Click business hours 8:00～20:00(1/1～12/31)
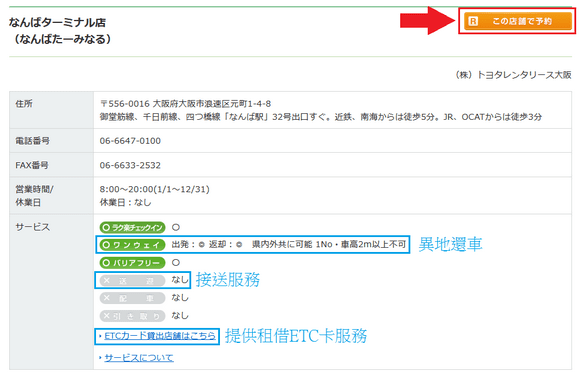 click(x=155, y=189)
